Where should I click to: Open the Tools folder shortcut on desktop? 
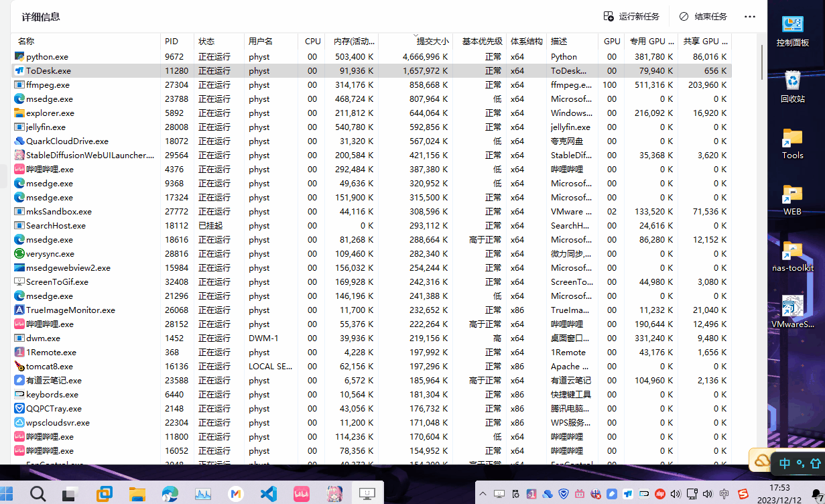point(793,143)
